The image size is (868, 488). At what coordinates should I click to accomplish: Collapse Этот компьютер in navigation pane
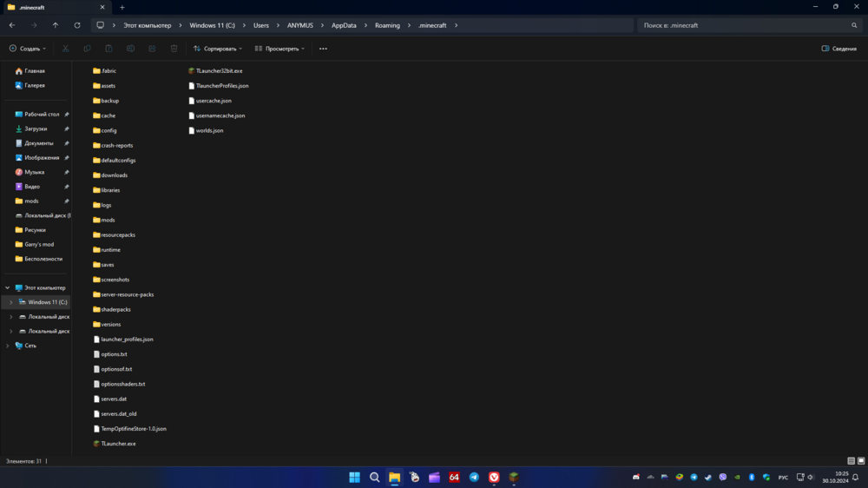point(7,288)
